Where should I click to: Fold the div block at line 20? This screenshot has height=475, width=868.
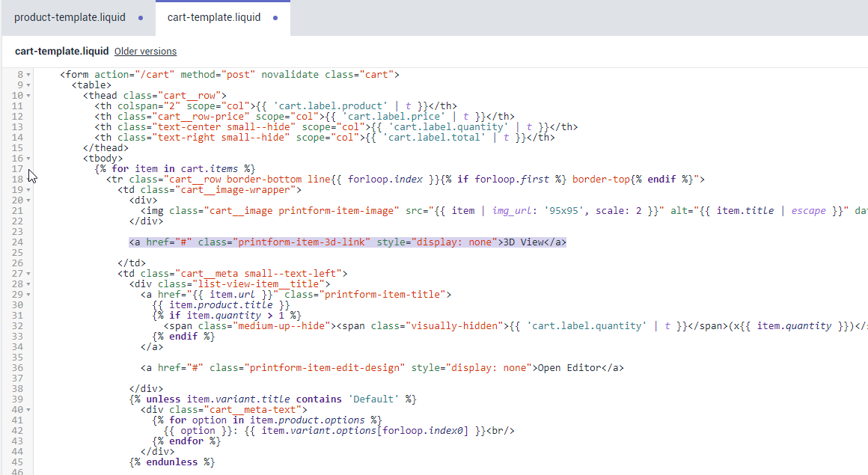point(28,200)
